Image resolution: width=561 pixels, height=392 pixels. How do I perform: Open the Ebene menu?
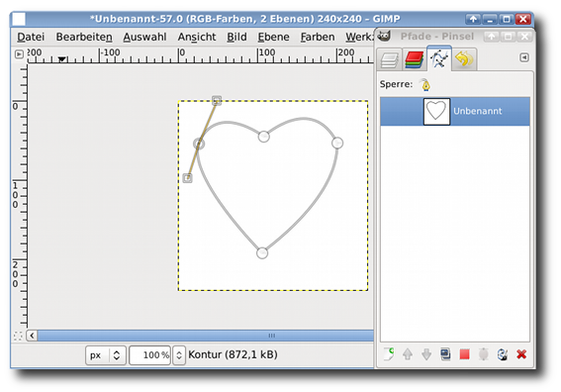pyautogui.click(x=274, y=37)
